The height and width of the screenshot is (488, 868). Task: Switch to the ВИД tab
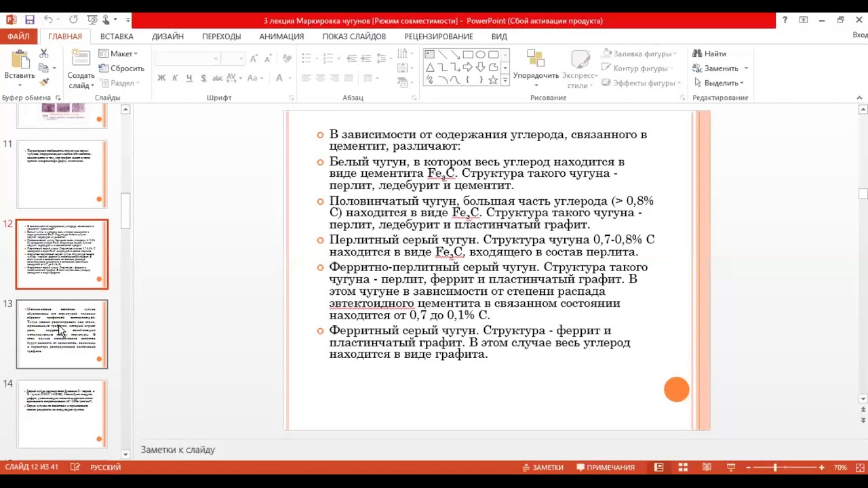click(x=499, y=36)
